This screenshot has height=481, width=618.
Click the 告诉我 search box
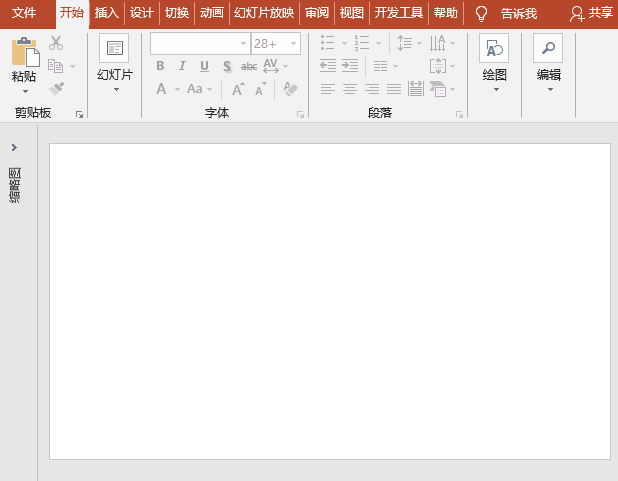(x=519, y=14)
